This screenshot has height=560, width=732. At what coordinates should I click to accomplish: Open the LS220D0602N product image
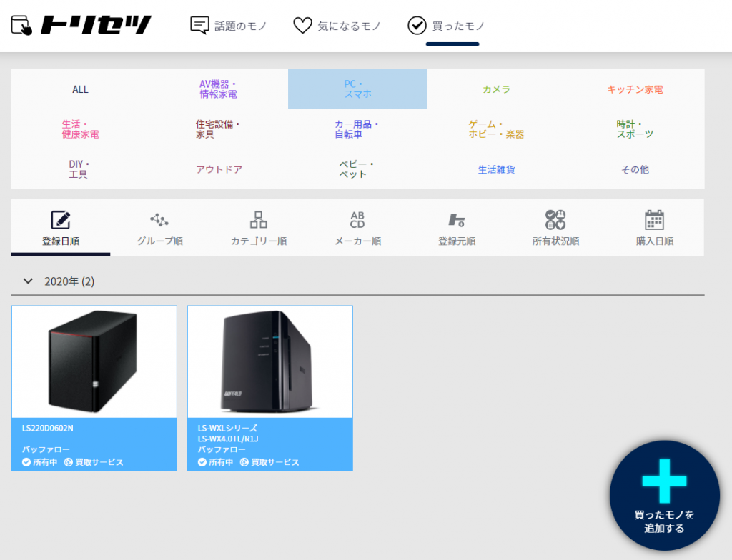(x=94, y=361)
